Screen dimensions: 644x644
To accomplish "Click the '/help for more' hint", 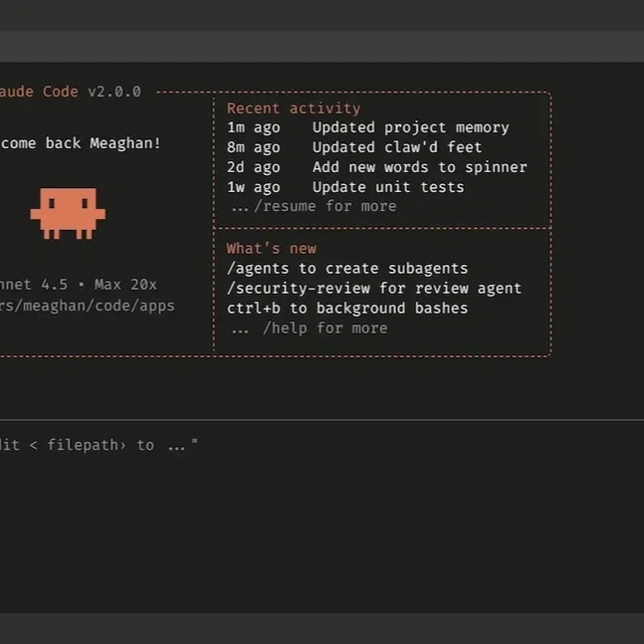I will pos(310,328).
